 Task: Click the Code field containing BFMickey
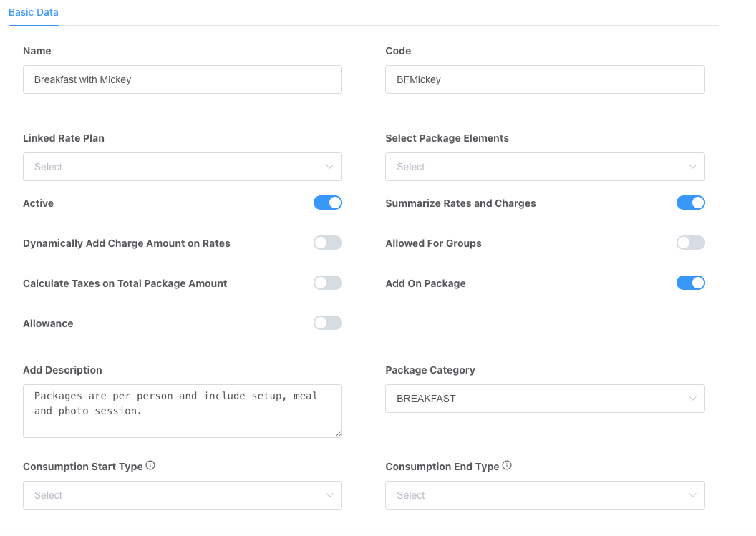[x=544, y=79]
